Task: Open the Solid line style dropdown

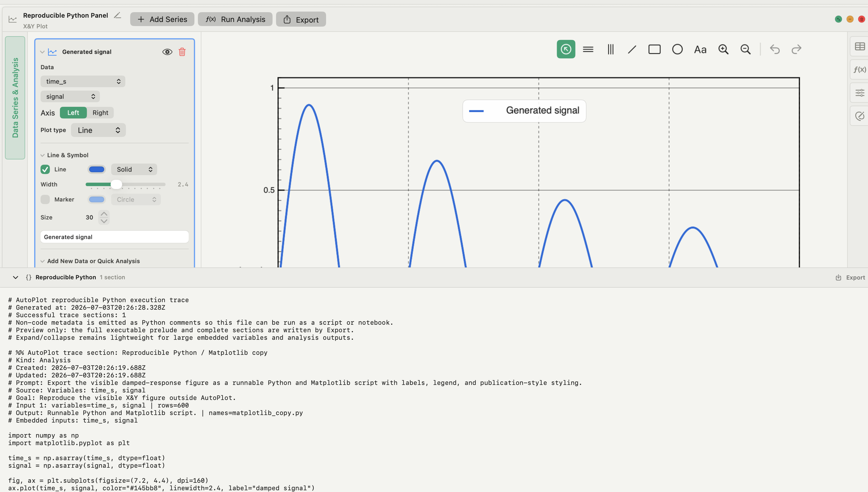Action: point(134,169)
